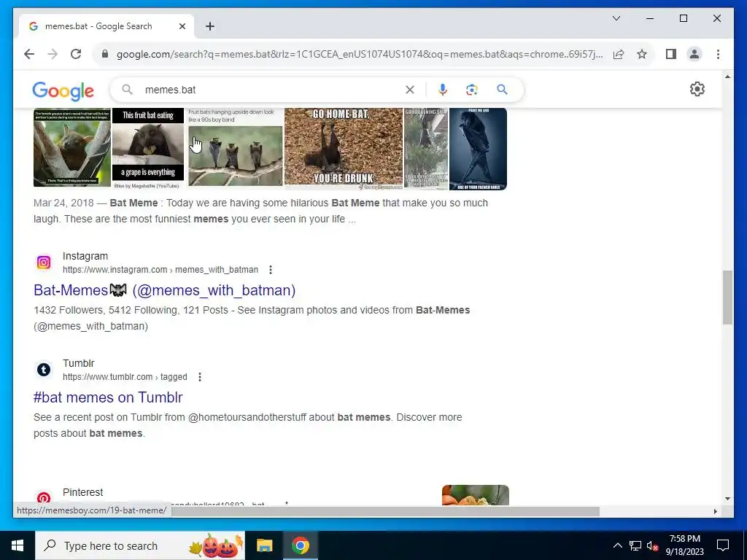Click the page scroll-up arrow
This screenshot has width=747, height=560.
tap(727, 76)
